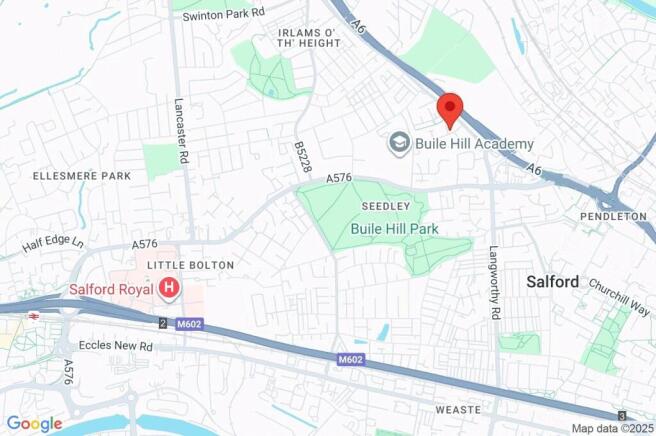
Task: Select the Buile Hill Academy school icon
Action: (x=400, y=144)
